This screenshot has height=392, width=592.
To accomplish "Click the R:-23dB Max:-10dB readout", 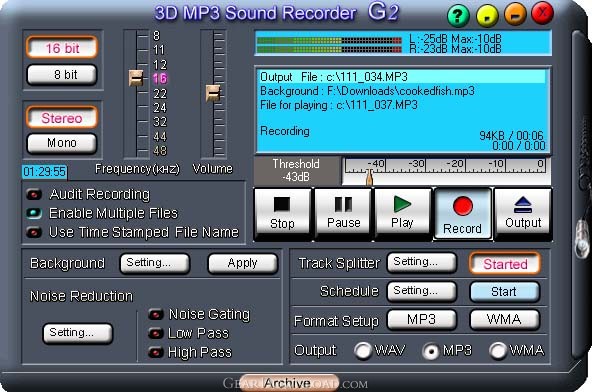I will (455, 49).
